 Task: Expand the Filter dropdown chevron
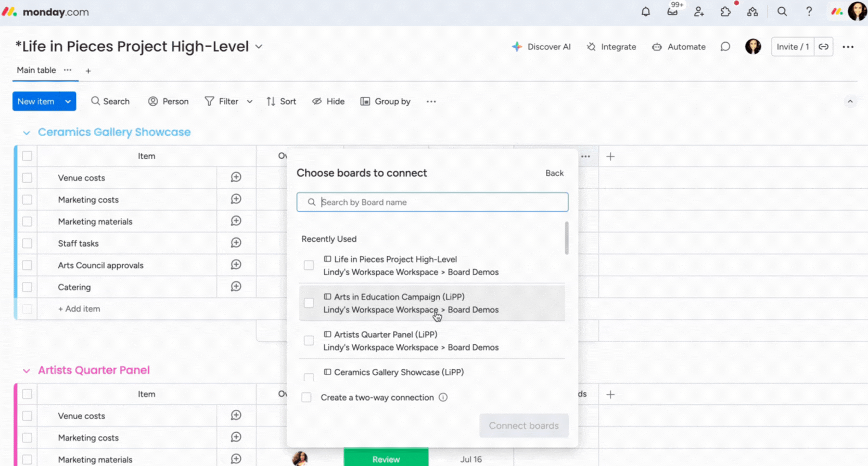click(250, 101)
